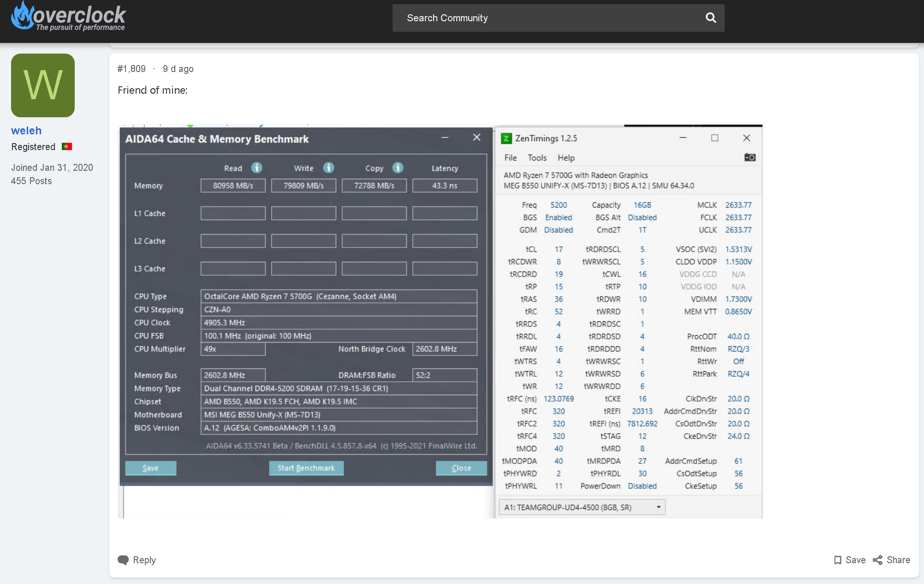
Task: Click the search magnifier icon
Action: 710,18
